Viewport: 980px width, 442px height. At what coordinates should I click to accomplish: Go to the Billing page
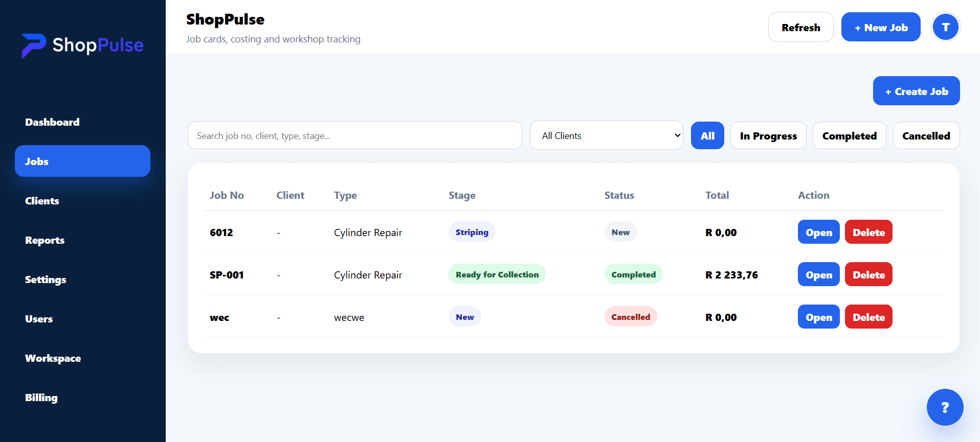click(41, 398)
